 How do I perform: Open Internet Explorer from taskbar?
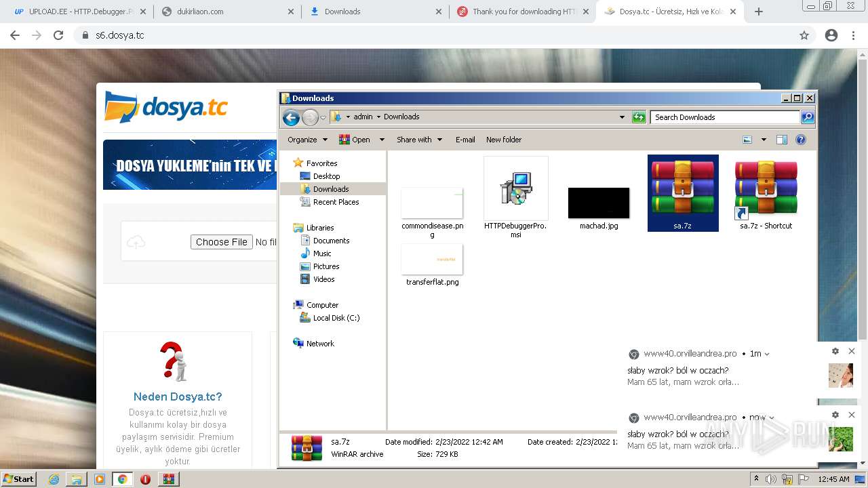pos(54,479)
